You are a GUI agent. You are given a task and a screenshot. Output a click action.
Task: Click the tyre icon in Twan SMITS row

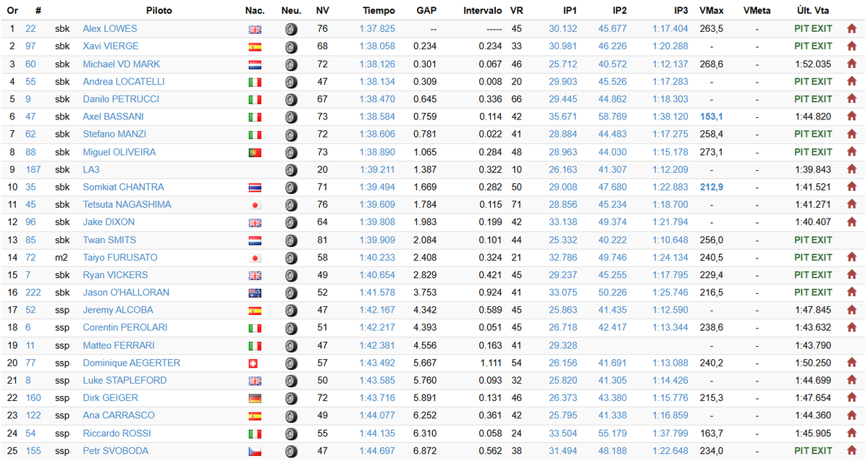[x=291, y=240]
